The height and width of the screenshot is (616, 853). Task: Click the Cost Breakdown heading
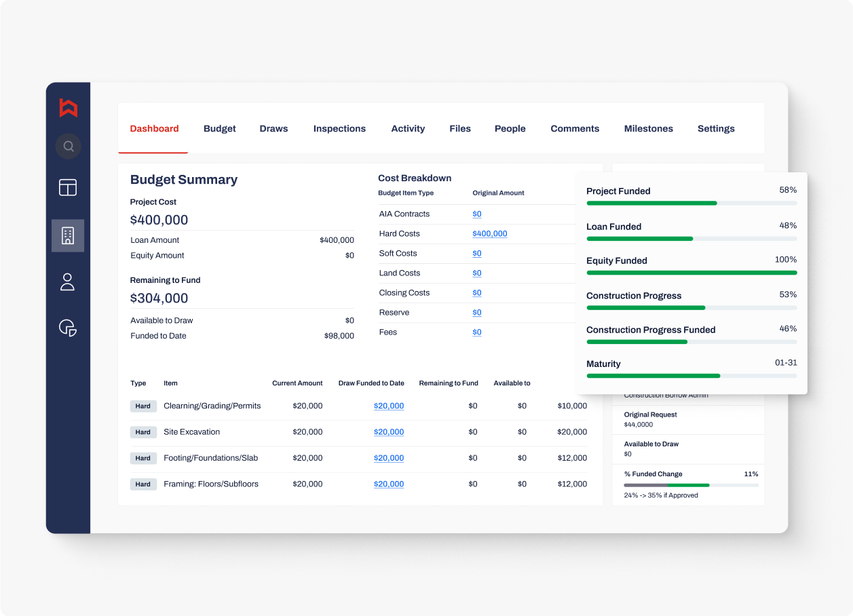[x=415, y=178]
